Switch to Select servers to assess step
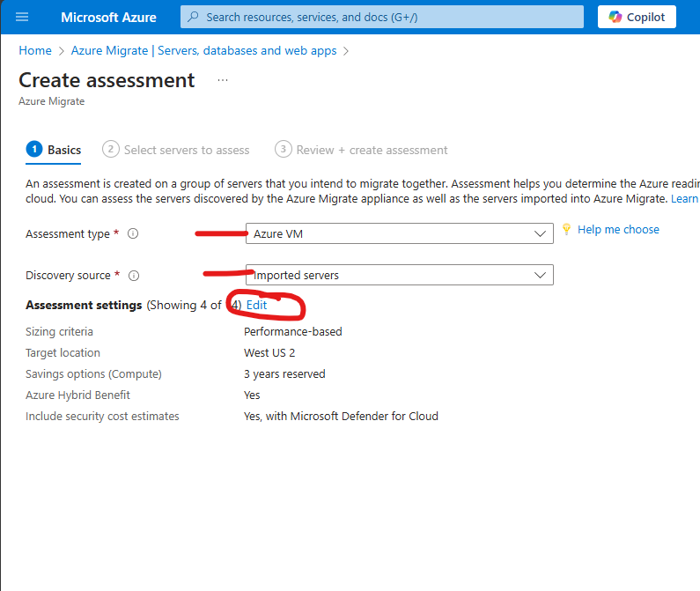 coord(186,150)
